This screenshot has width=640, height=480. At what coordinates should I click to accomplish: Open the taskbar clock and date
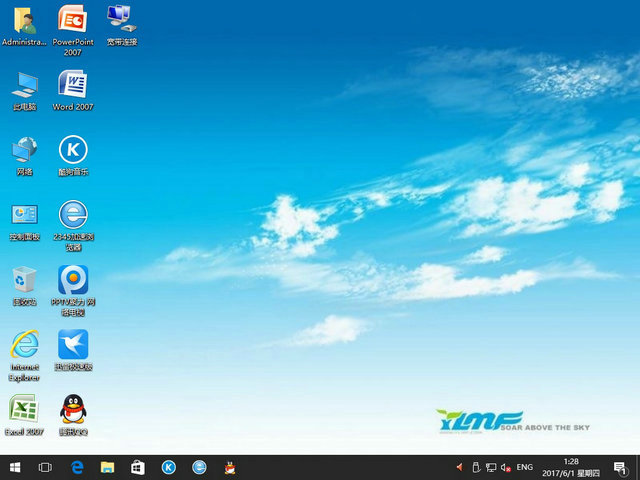click(570, 467)
